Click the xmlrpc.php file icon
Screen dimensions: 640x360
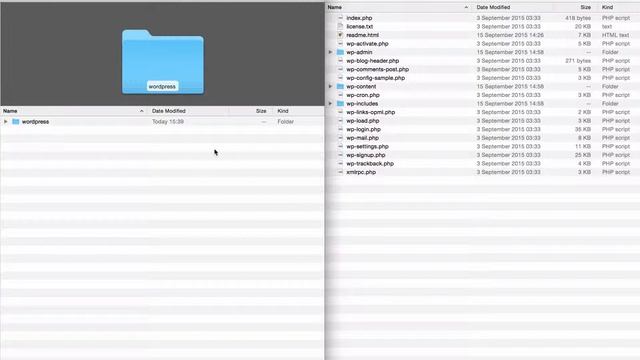(x=340, y=172)
